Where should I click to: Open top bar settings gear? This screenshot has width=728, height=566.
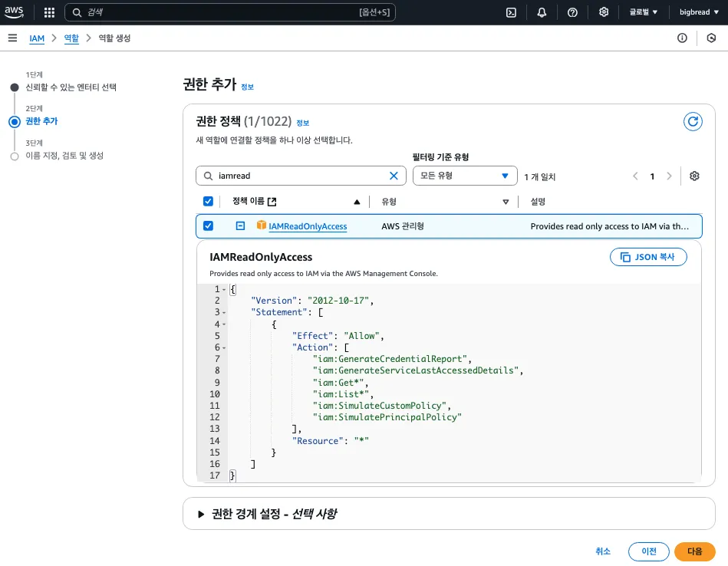[603, 12]
